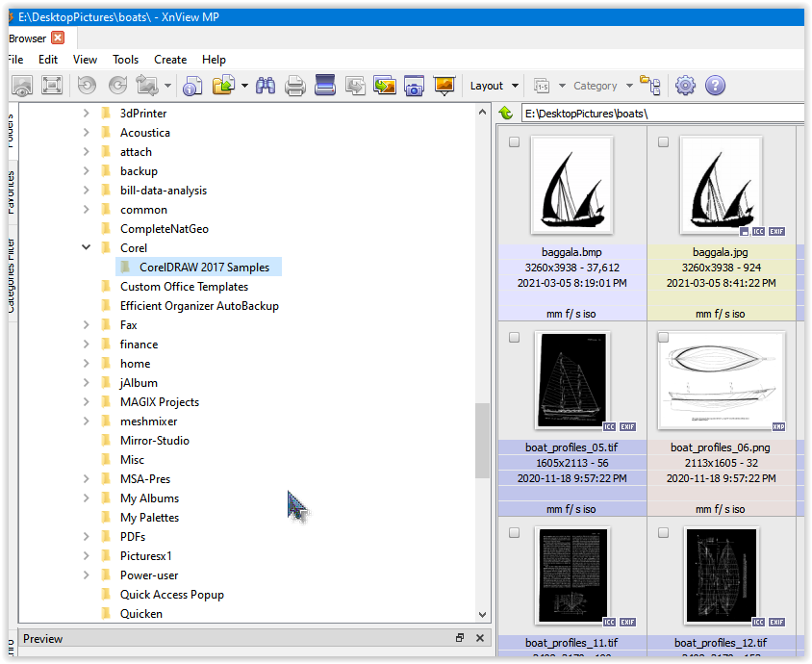The width and height of the screenshot is (812, 664).
Task: Expand the finance folder node
Action: tap(87, 345)
